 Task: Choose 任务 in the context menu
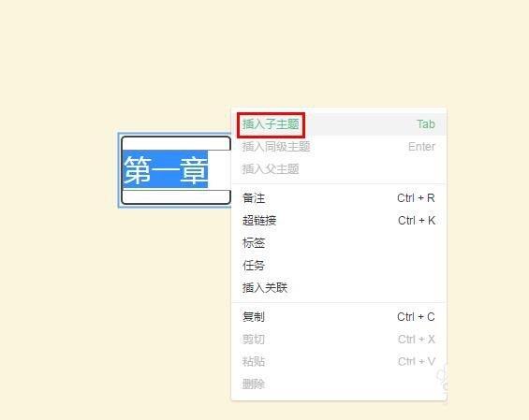point(339,266)
